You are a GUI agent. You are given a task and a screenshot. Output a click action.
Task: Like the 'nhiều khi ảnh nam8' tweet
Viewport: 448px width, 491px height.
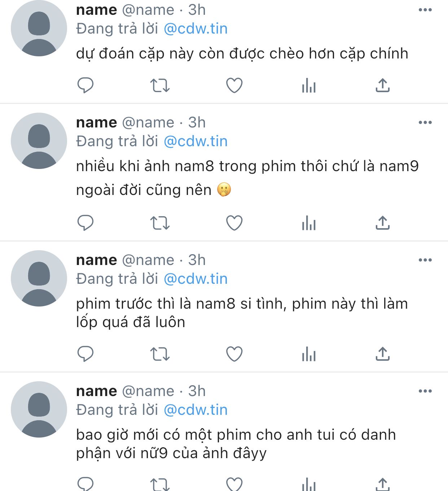coord(234,223)
